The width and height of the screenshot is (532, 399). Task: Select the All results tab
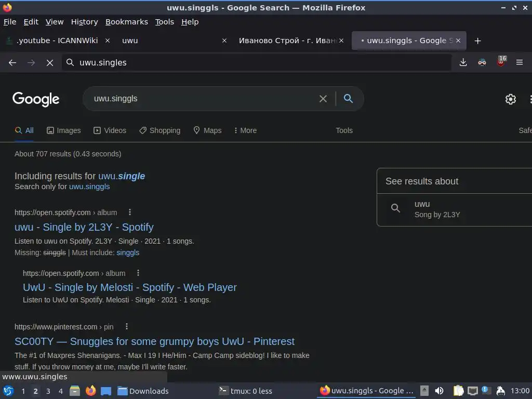pyautogui.click(x=24, y=130)
